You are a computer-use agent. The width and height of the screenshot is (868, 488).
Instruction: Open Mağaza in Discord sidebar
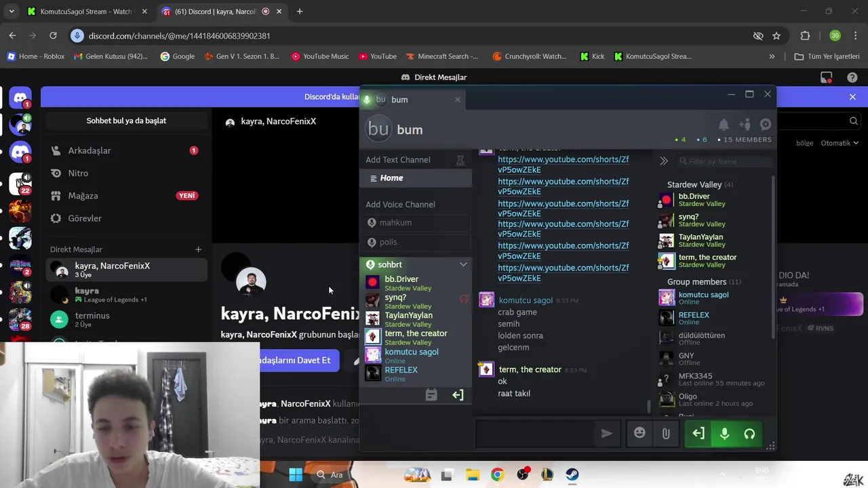click(126, 196)
